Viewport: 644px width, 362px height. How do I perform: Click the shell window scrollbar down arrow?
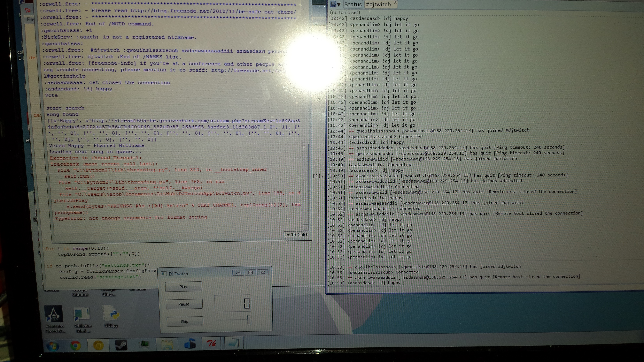point(306,227)
